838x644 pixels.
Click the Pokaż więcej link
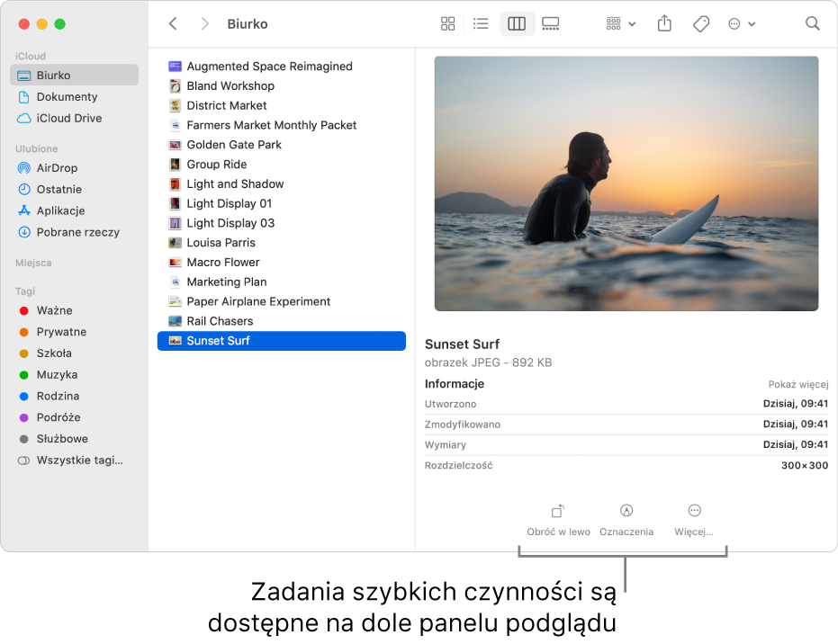pyautogui.click(x=797, y=384)
